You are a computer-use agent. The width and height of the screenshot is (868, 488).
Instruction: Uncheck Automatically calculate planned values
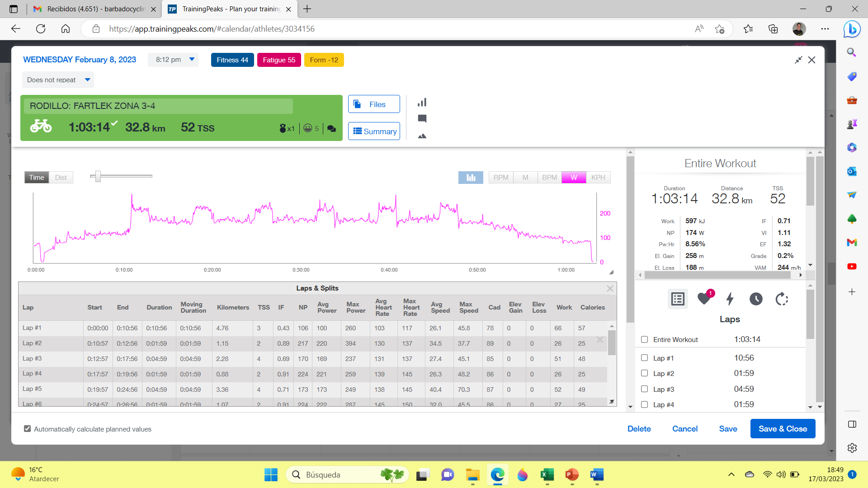pyautogui.click(x=28, y=429)
